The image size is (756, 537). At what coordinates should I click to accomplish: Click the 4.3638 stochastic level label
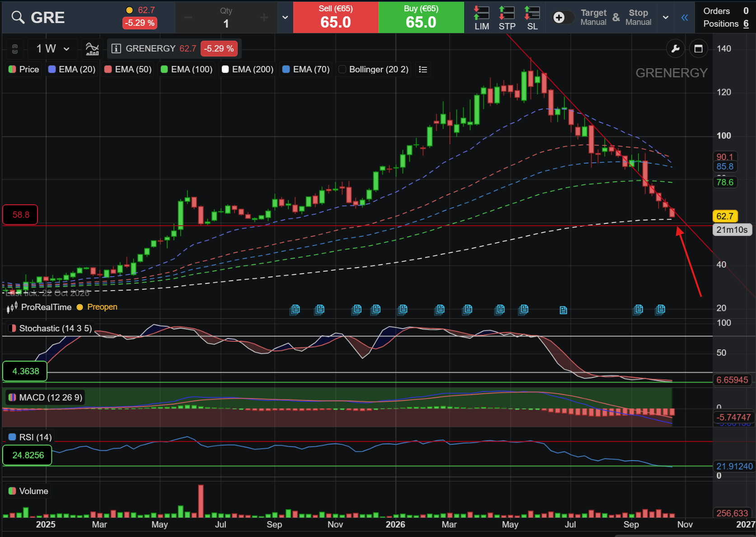point(25,371)
